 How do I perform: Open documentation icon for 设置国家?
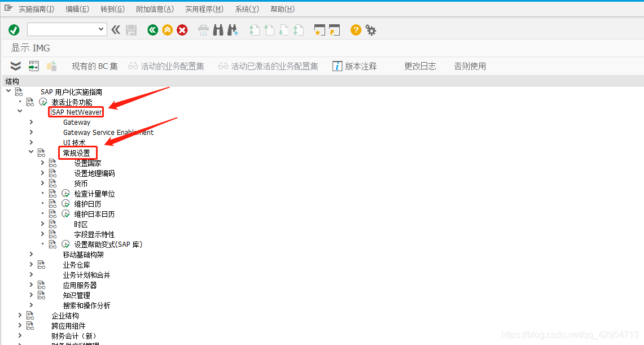pyautogui.click(x=52, y=163)
